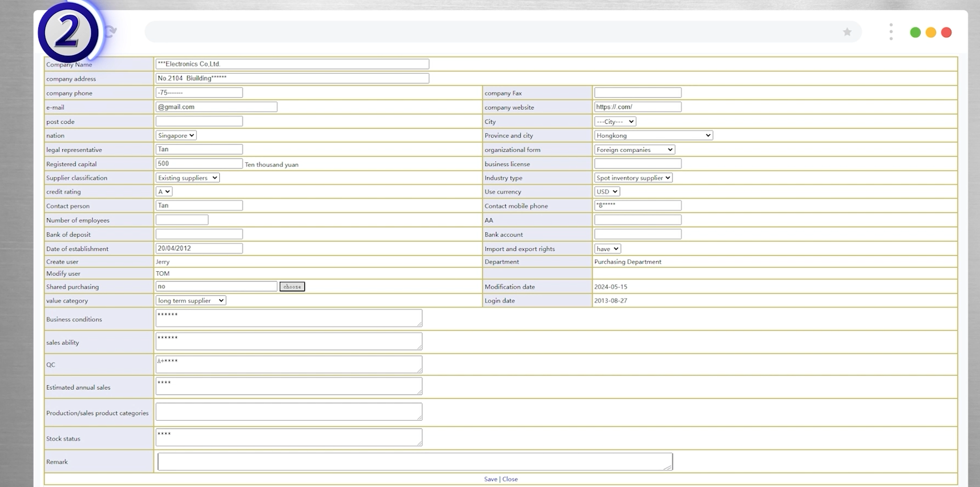The image size is (980, 487).
Task: Open the Supplier classification dropdown
Action: pyautogui.click(x=187, y=178)
